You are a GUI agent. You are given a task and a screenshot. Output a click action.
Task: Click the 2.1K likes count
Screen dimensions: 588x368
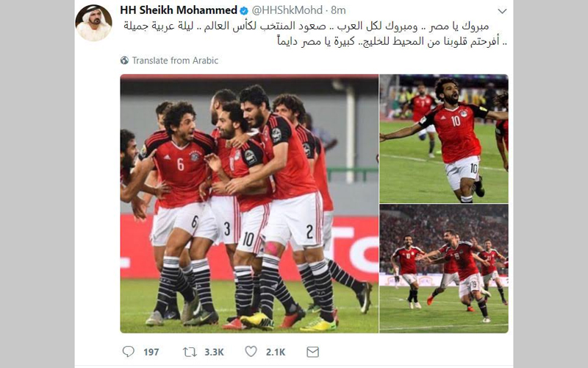[x=276, y=353]
